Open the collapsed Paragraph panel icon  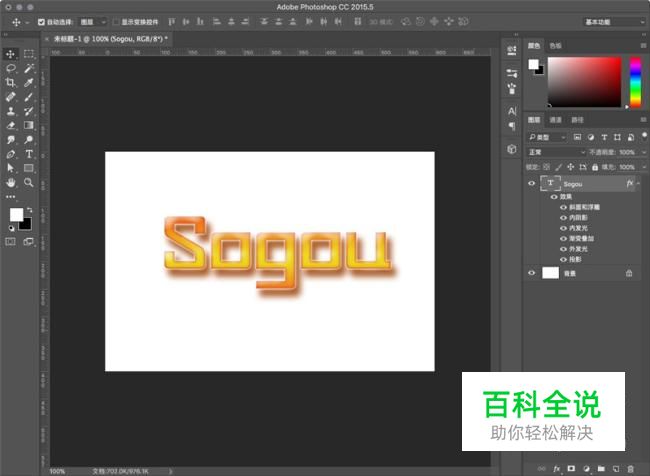pos(512,126)
